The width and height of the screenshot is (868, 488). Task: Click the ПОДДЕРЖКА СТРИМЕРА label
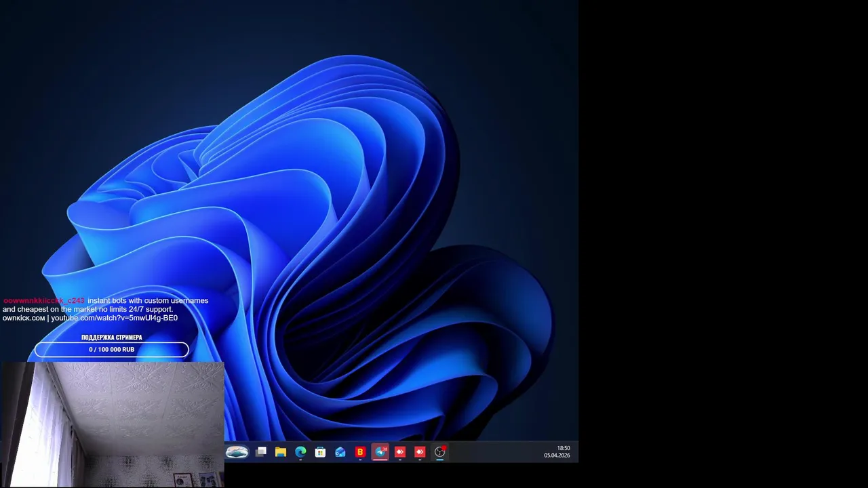pos(112,338)
